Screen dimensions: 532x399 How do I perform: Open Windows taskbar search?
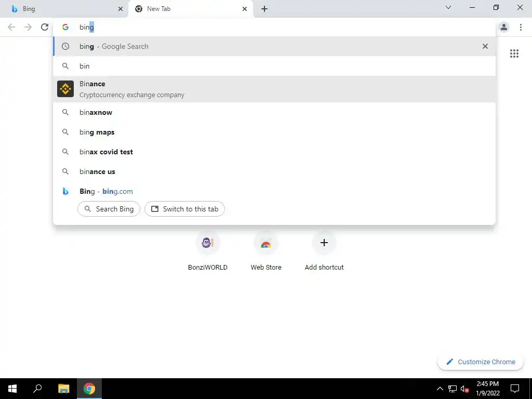click(37, 389)
